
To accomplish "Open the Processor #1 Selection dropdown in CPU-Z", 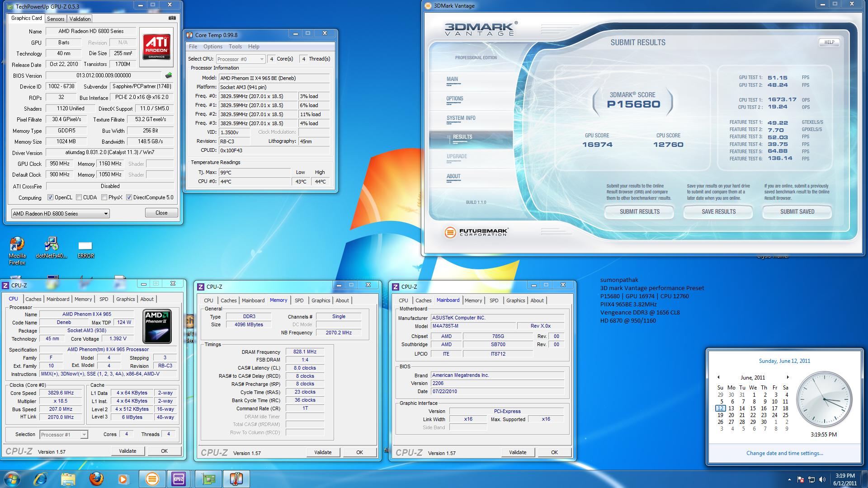I will coord(63,434).
